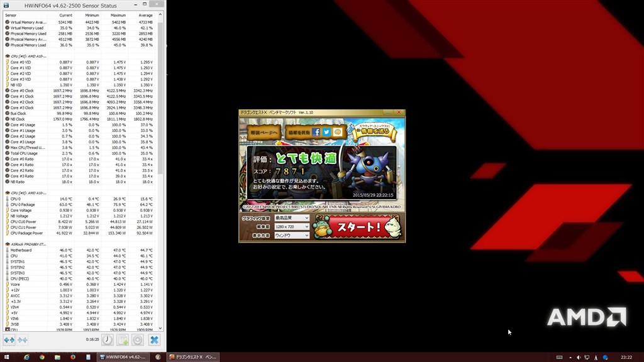This screenshot has width=644, height=362.
Task: Select the Bus Clock sensor row
Action: tap(79, 113)
